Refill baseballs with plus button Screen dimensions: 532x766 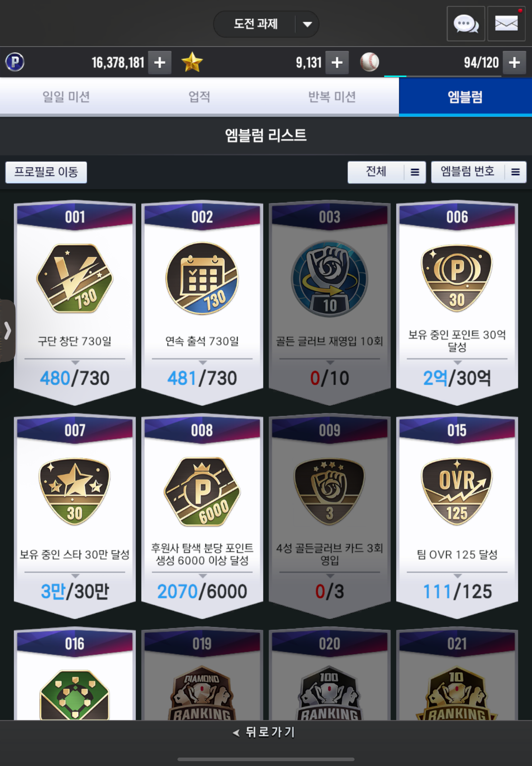click(x=514, y=62)
